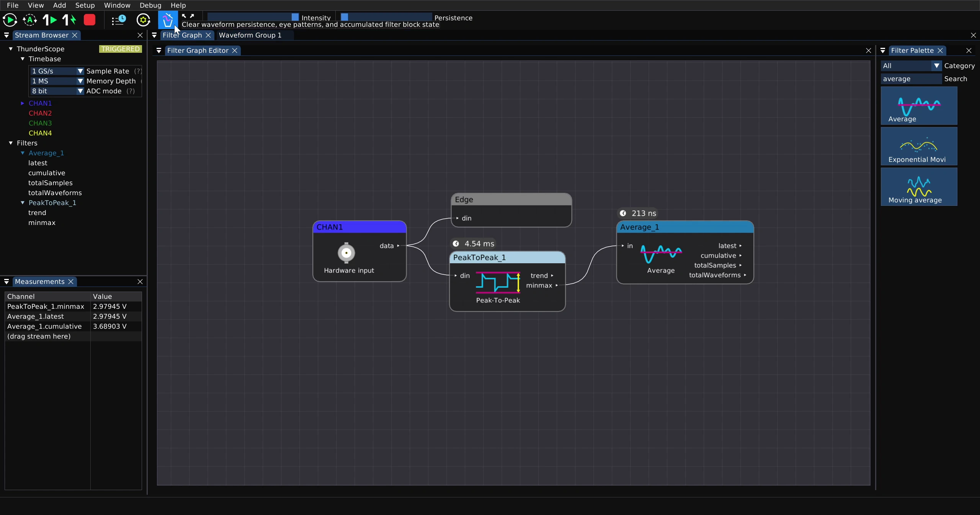The image size is (980, 515).
Task: Open the Setup menu
Action: [85, 5]
